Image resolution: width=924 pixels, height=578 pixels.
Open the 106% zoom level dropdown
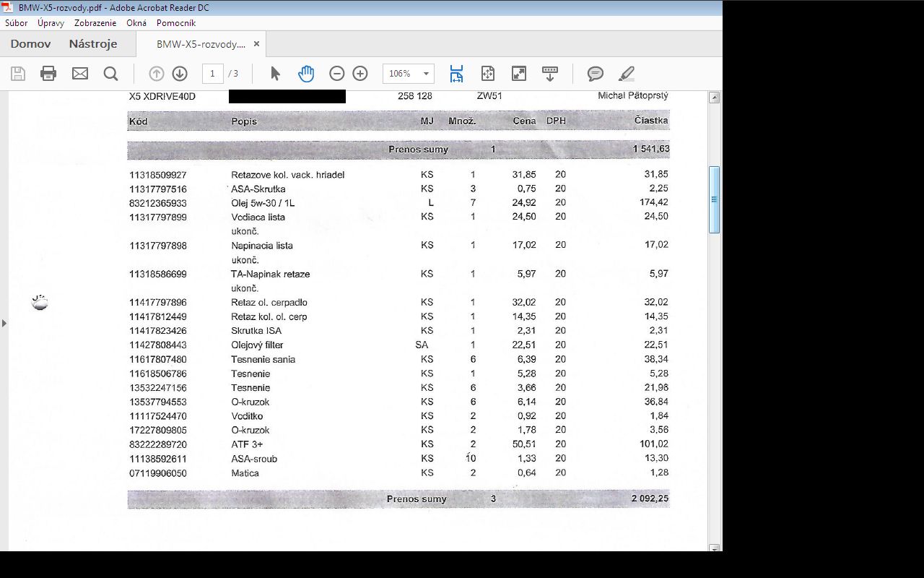[x=426, y=74]
